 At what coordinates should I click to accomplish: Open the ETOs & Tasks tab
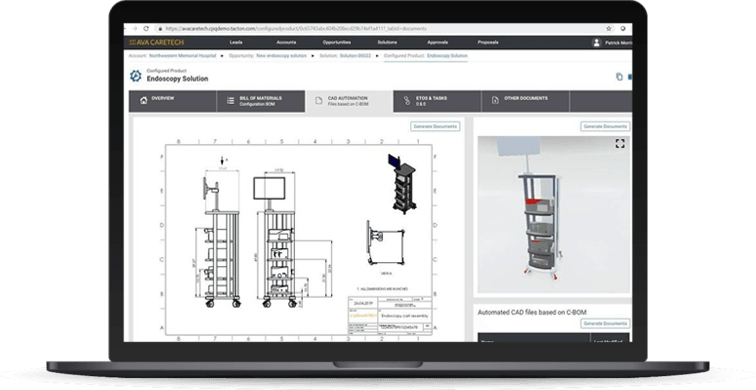(x=437, y=101)
